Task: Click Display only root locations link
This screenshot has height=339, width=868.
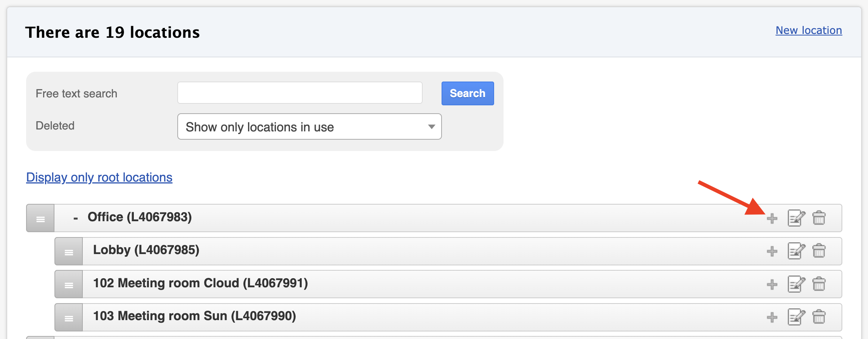Action: point(99,177)
